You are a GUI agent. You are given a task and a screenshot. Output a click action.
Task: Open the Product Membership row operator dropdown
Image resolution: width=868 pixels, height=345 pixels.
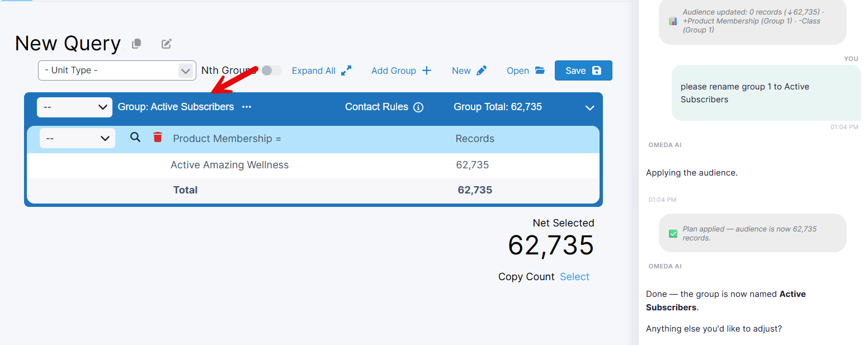[77, 138]
